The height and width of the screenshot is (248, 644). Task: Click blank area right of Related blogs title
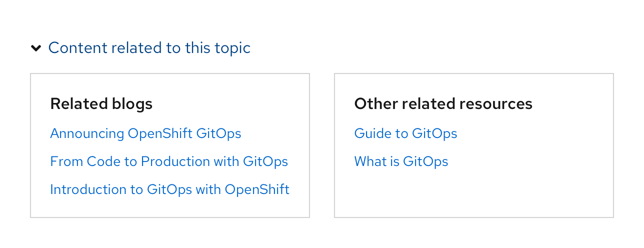pyautogui.click(x=230, y=104)
